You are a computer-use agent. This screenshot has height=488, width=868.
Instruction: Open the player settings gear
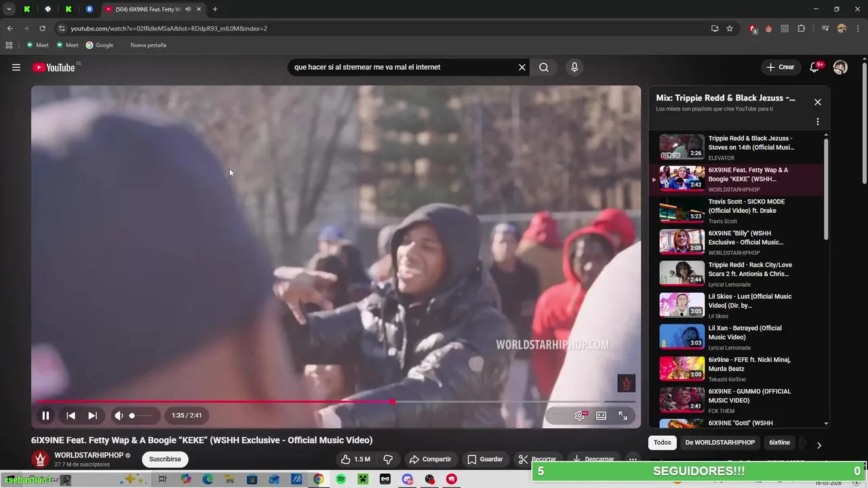click(x=580, y=415)
